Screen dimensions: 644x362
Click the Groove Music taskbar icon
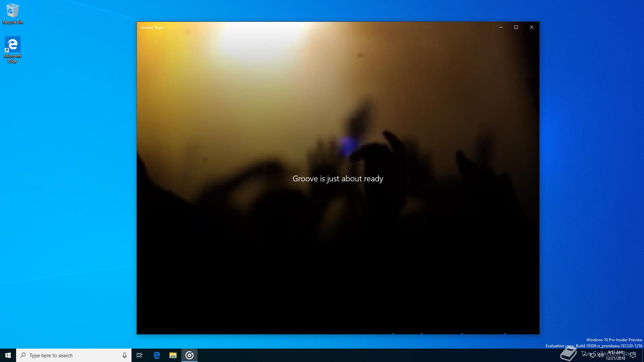(190, 355)
